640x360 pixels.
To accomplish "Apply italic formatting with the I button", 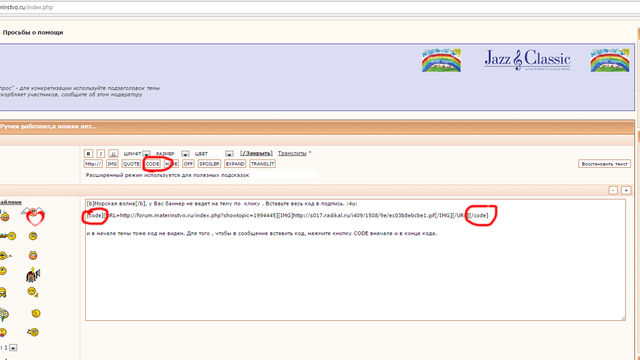I will (x=101, y=153).
